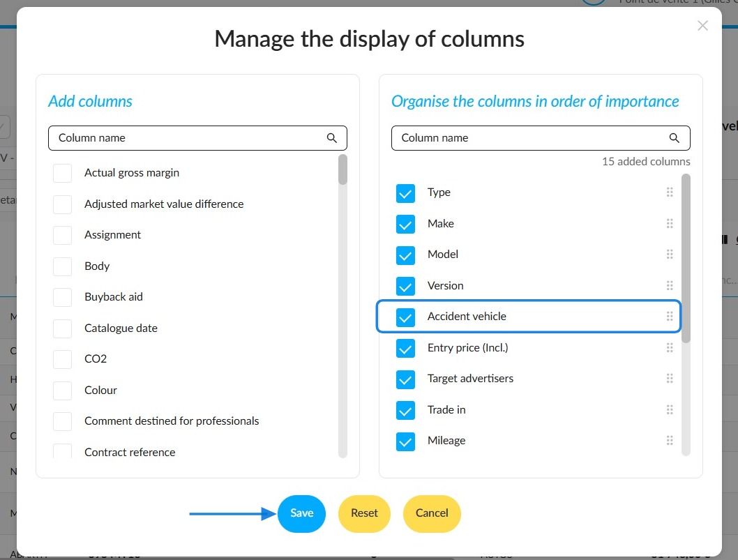Close the Manage columns dialog with X

[x=702, y=25]
